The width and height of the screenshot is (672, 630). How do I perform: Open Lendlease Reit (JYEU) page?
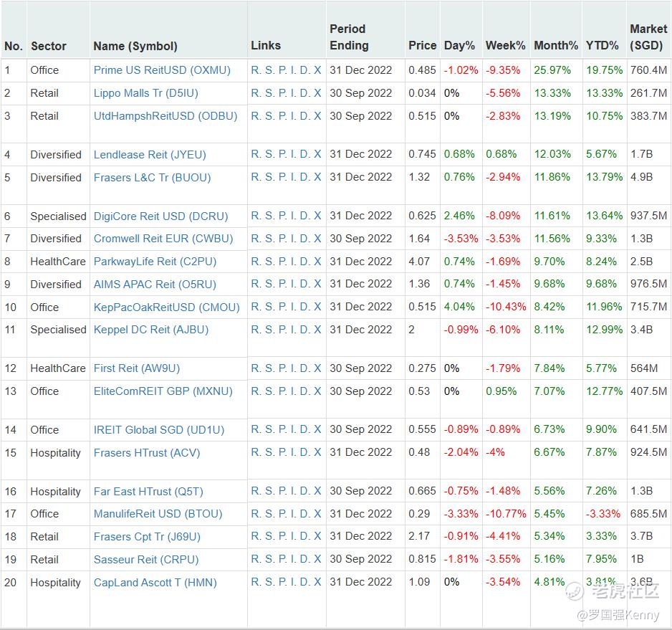point(150,154)
